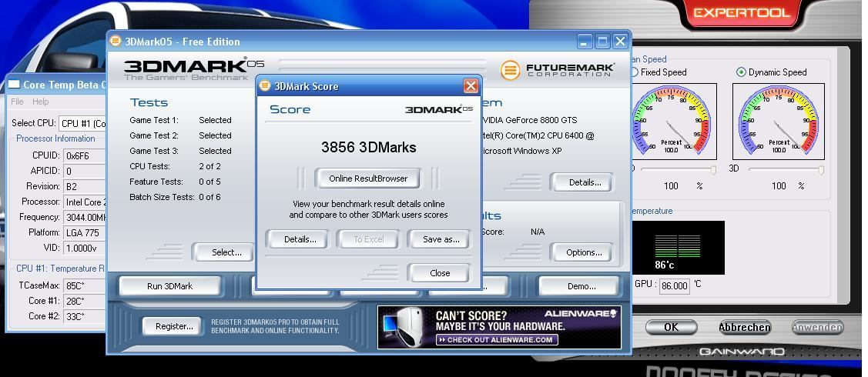Click the NVIDIA GeForce 8800 GTS text
The width and height of the screenshot is (868, 377).
click(529, 120)
